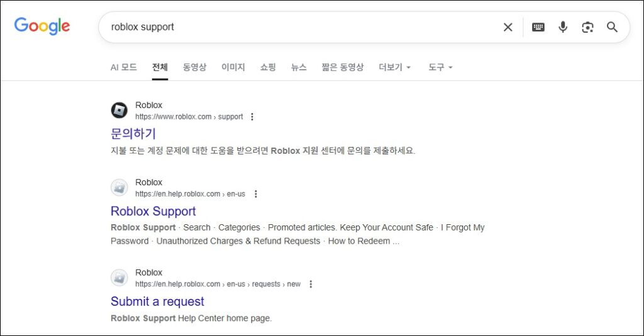Open the on-screen keyboard input tool

(538, 27)
